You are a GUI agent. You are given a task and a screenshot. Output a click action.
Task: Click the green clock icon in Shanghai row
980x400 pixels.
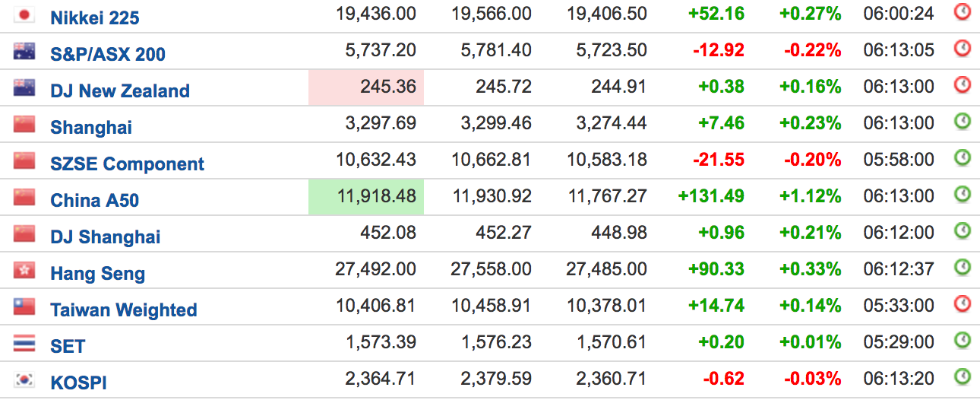(963, 122)
